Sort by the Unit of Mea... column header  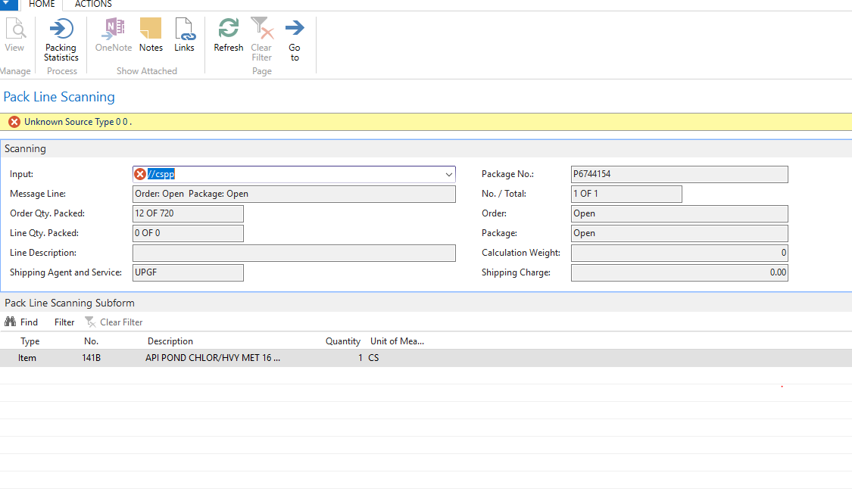pyautogui.click(x=397, y=341)
